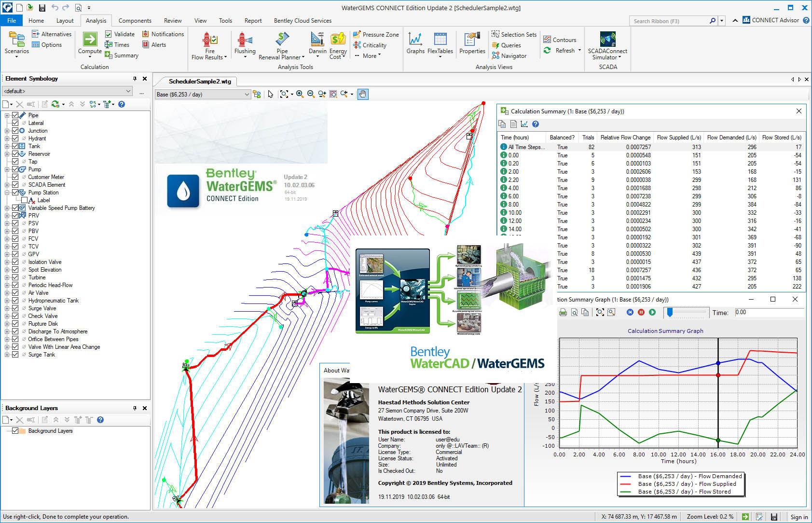Open help in Element Symbology panel
Screen dimensions: 812x523
coord(122,104)
